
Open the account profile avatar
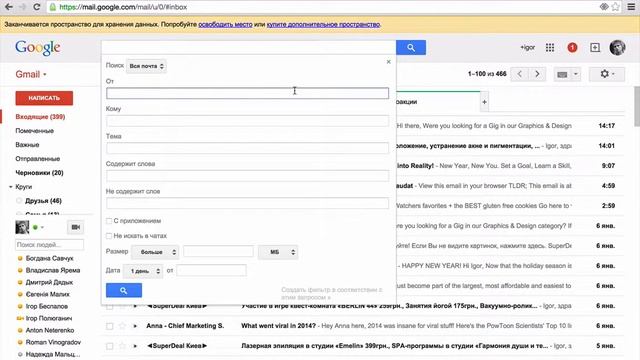[617, 48]
